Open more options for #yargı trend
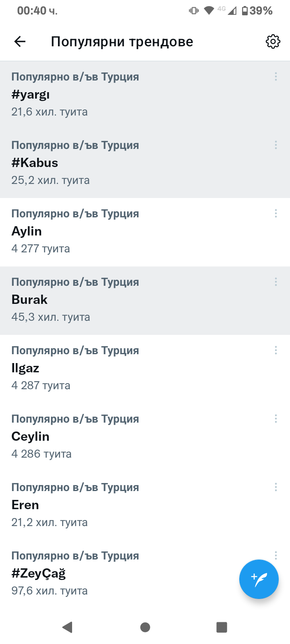290x644 pixels. (275, 76)
